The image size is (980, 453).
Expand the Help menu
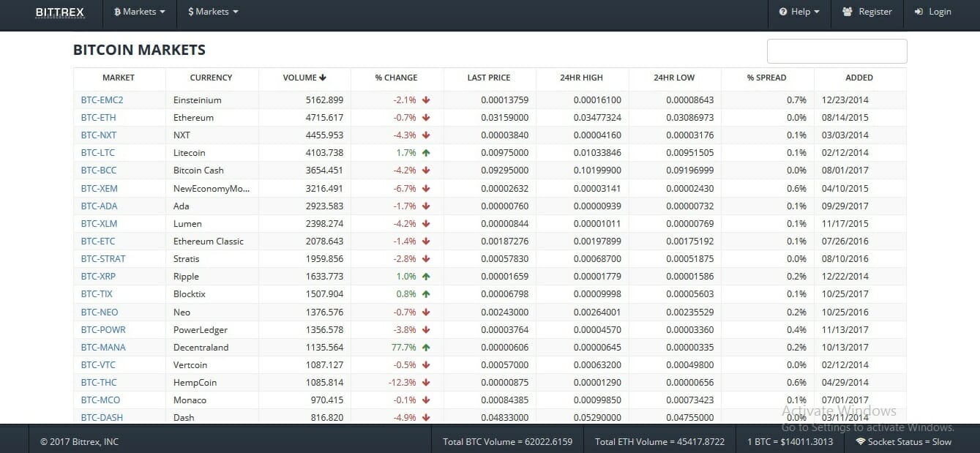[799, 12]
